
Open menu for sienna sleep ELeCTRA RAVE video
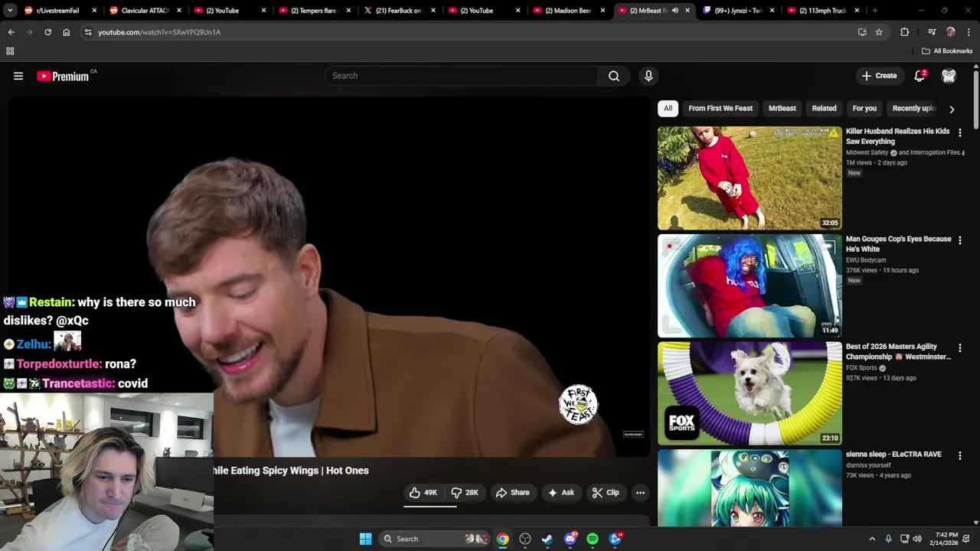point(960,455)
